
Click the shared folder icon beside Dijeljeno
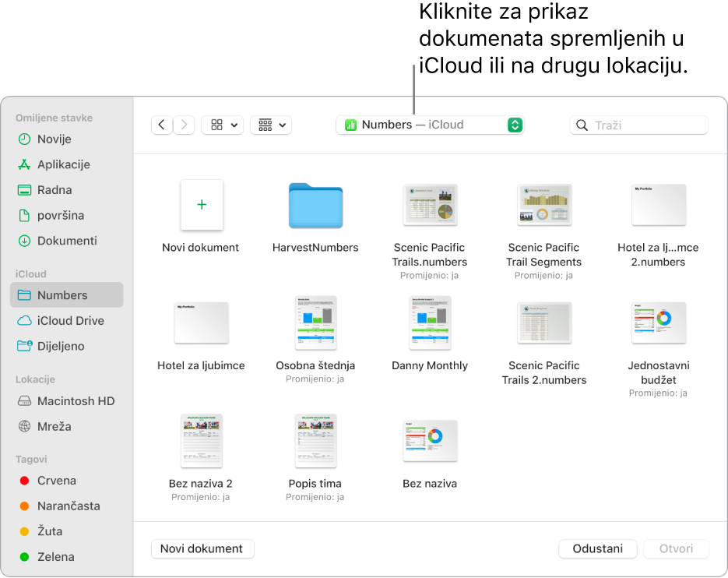[25, 346]
